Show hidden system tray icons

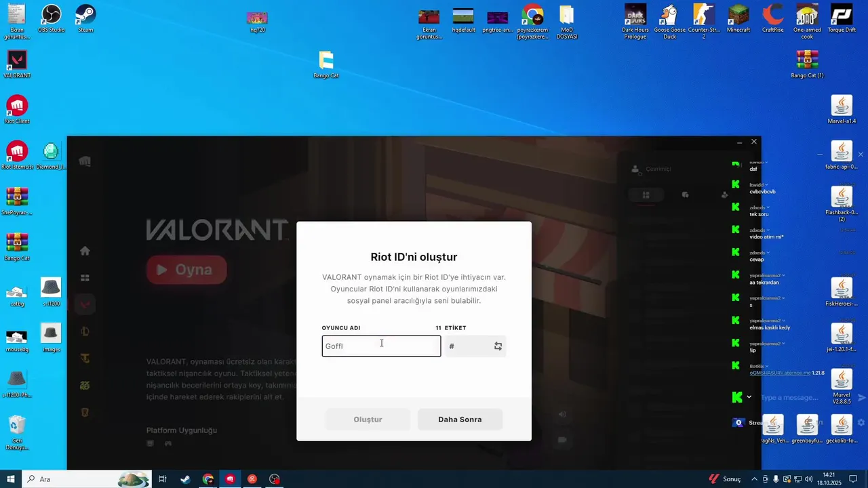[x=754, y=479]
